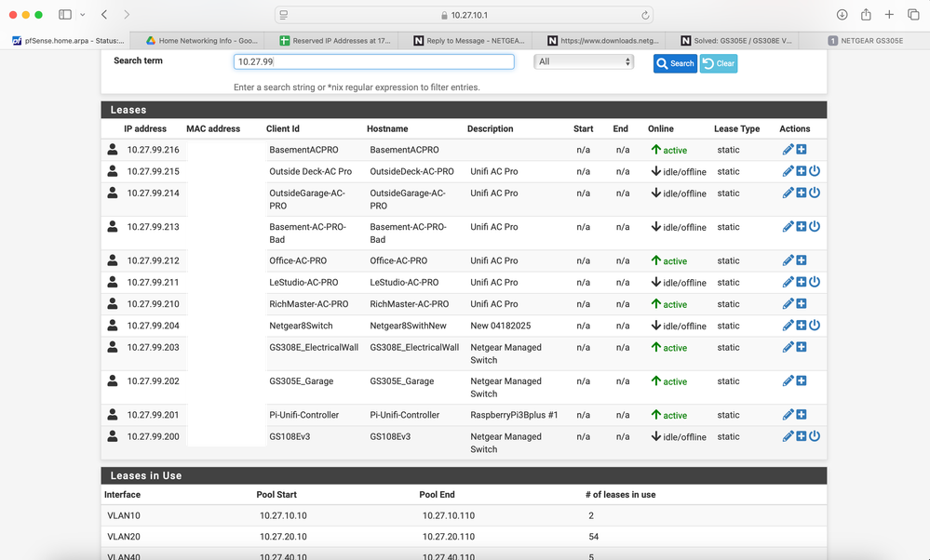Image resolution: width=930 pixels, height=560 pixels.
Task: Show tab overview icon
Action: point(913,15)
